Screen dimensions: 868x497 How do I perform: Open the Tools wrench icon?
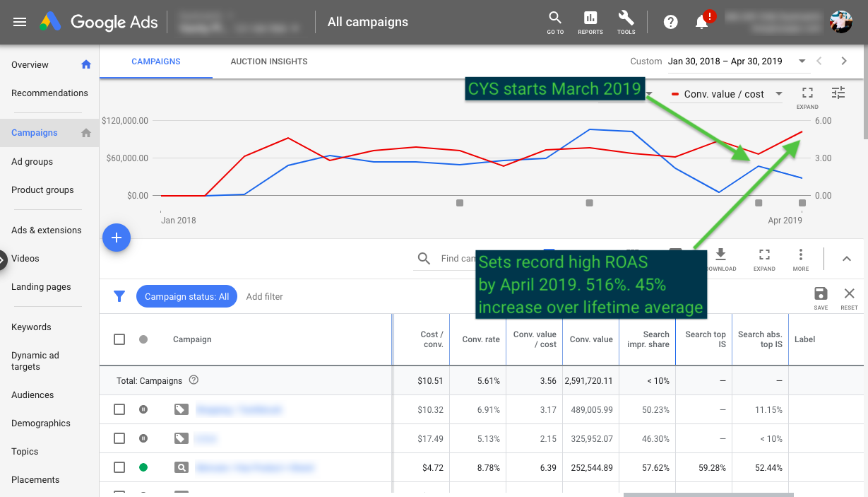(626, 22)
